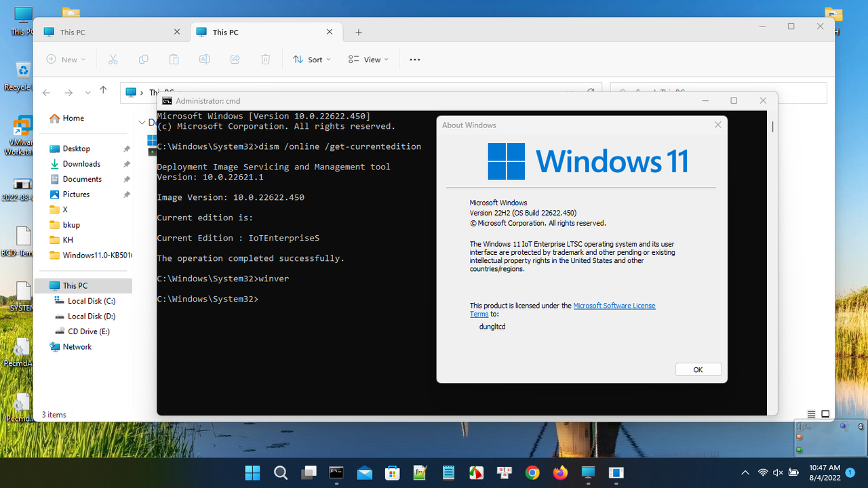868x488 pixels.
Task: Open the Start menu on the taskbar
Action: 252,472
